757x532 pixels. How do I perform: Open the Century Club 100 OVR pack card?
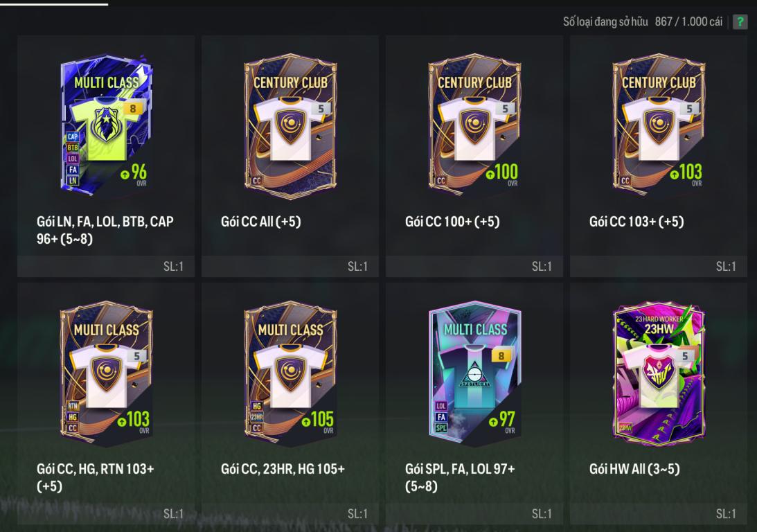[474, 126]
